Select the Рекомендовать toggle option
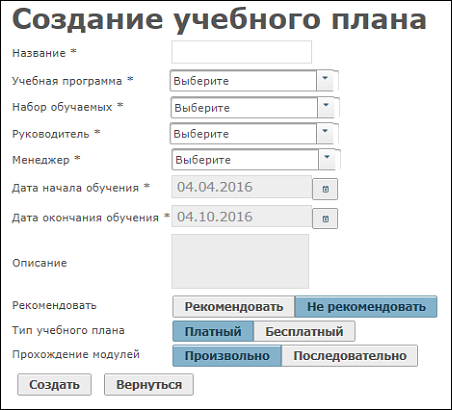 tap(234, 306)
